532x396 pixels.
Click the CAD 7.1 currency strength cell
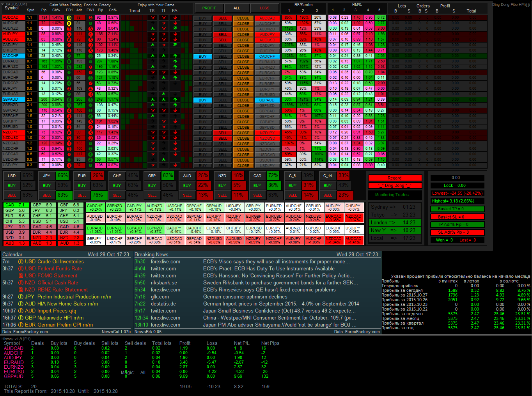click(x=16, y=205)
